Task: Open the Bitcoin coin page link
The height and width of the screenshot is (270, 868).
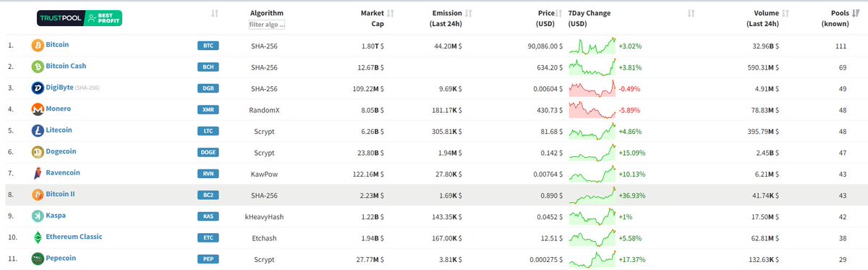Action: coord(57,45)
